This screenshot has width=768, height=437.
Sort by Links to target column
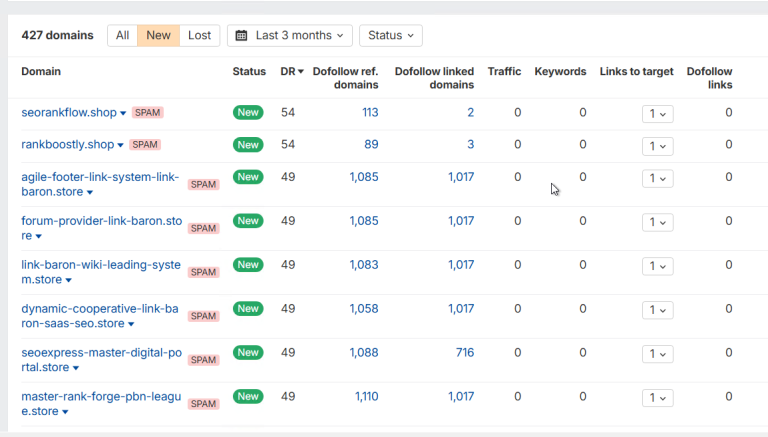tap(636, 72)
